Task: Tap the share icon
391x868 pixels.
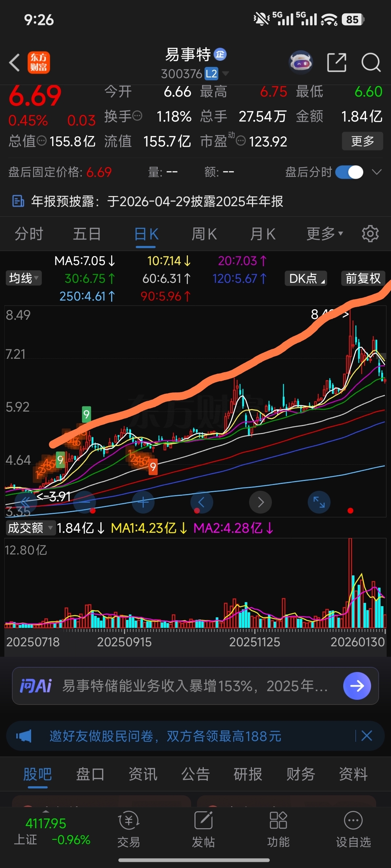Action: pyautogui.click(x=337, y=63)
